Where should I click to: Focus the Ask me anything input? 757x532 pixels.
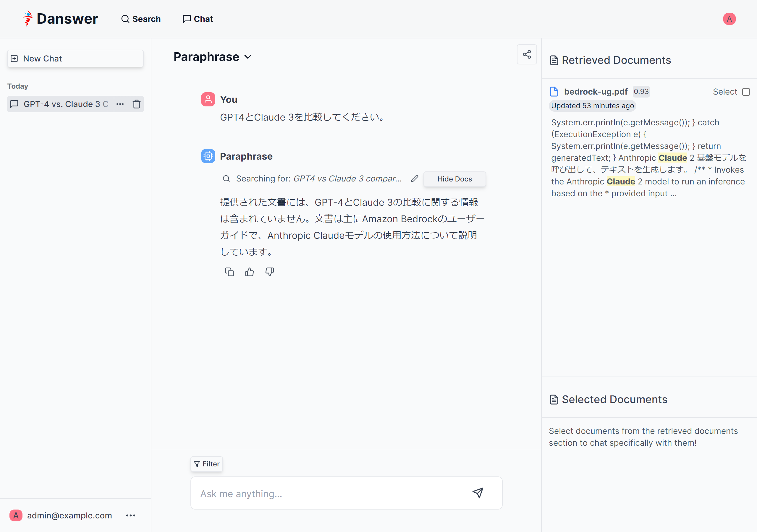[x=330, y=493]
